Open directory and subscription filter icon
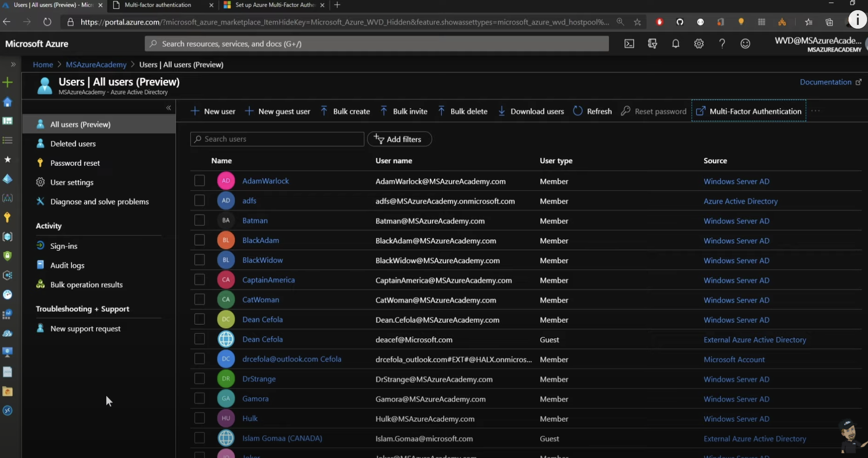Screen dimensions: 868x458 [652, 44]
